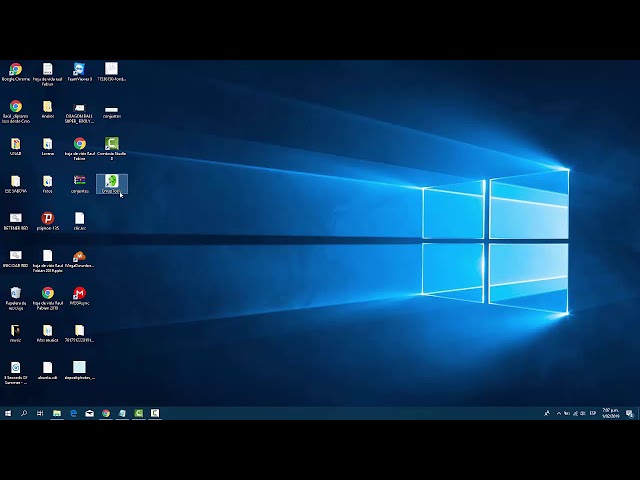Select the highlighted green desktop shortcut

111,182
